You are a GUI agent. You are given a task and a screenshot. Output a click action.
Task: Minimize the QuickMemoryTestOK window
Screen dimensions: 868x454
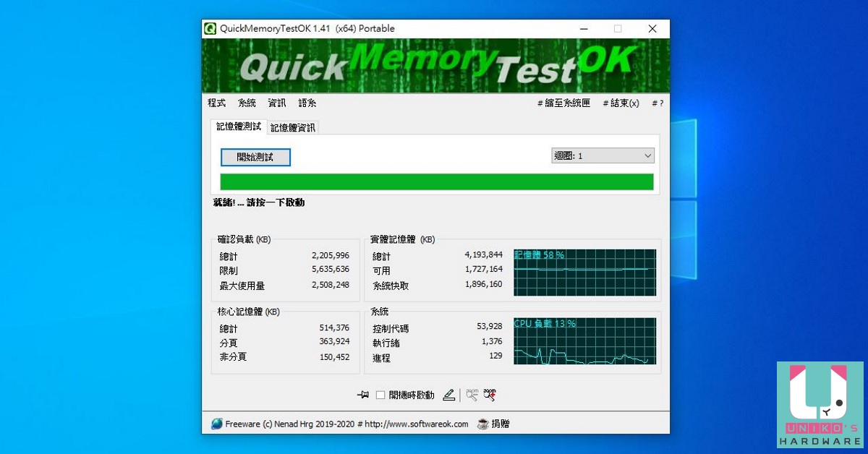pos(583,29)
